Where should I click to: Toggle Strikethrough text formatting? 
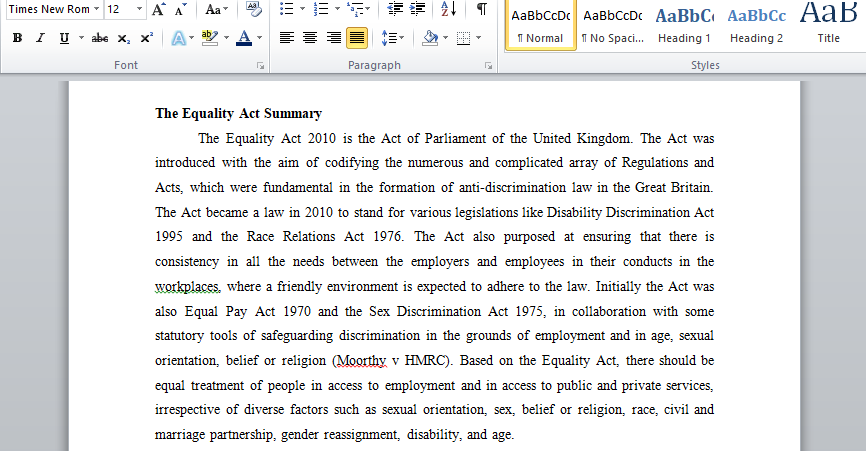click(x=99, y=38)
